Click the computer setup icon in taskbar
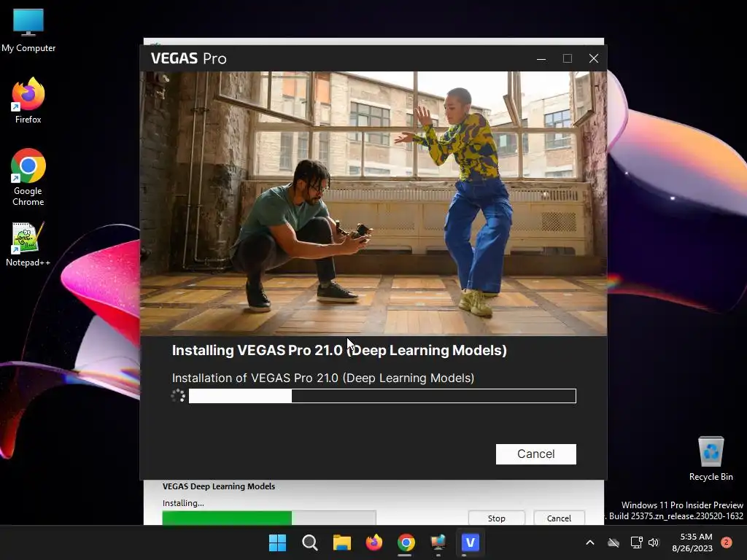Image resolution: width=747 pixels, height=560 pixels. (x=438, y=542)
